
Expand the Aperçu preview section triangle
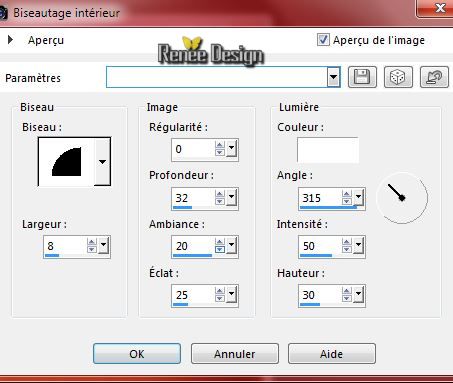[x=10, y=40]
